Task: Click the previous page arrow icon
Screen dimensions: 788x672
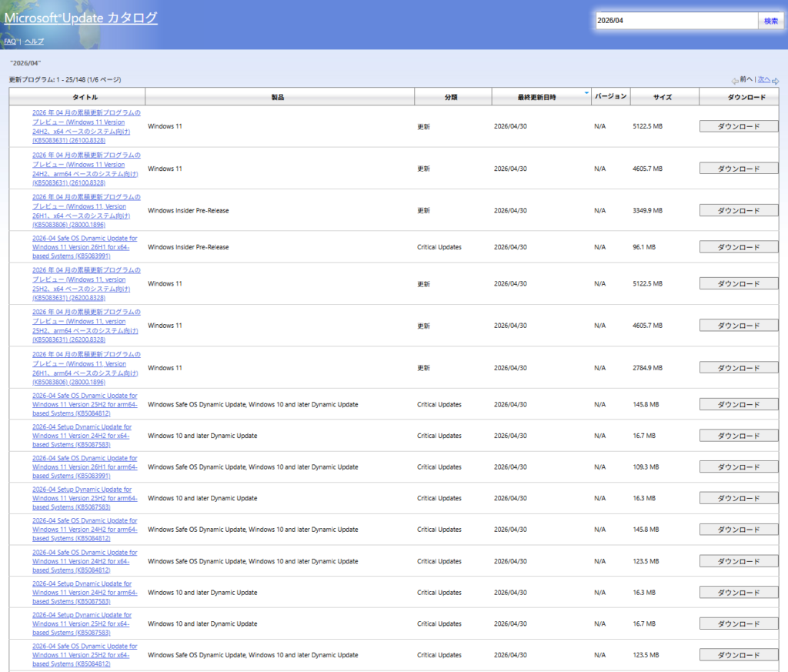Action: tap(735, 80)
